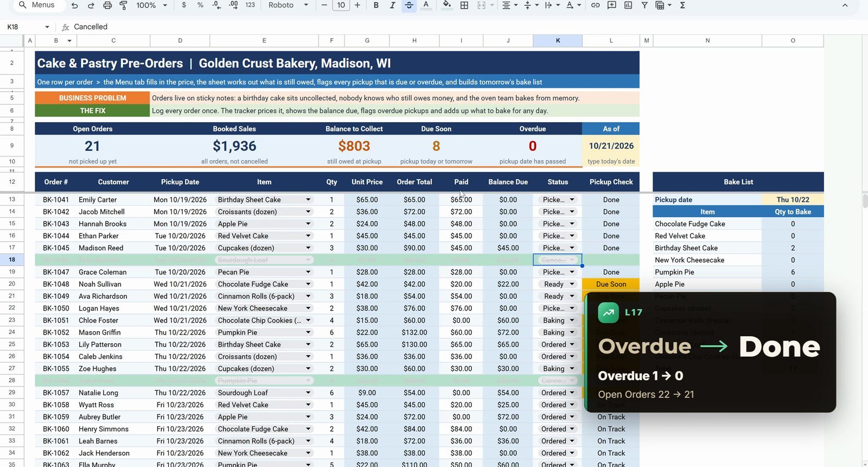Click the insert link icon

(x=595, y=5)
